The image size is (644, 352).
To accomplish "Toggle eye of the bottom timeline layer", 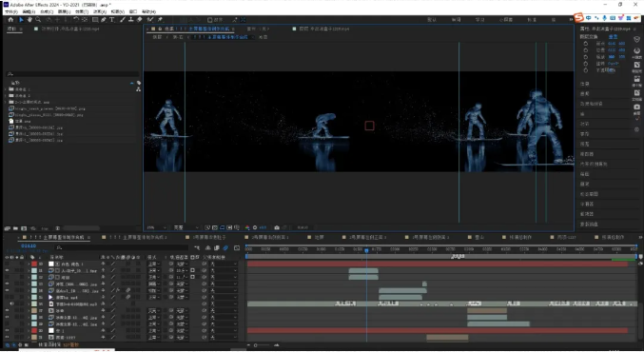I will [7, 337].
